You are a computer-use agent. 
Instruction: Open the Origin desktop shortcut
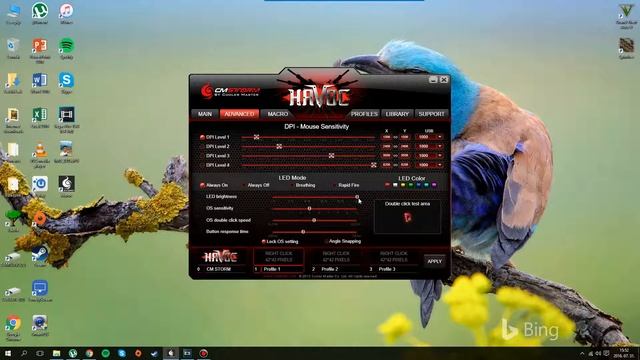click(40, 219)
